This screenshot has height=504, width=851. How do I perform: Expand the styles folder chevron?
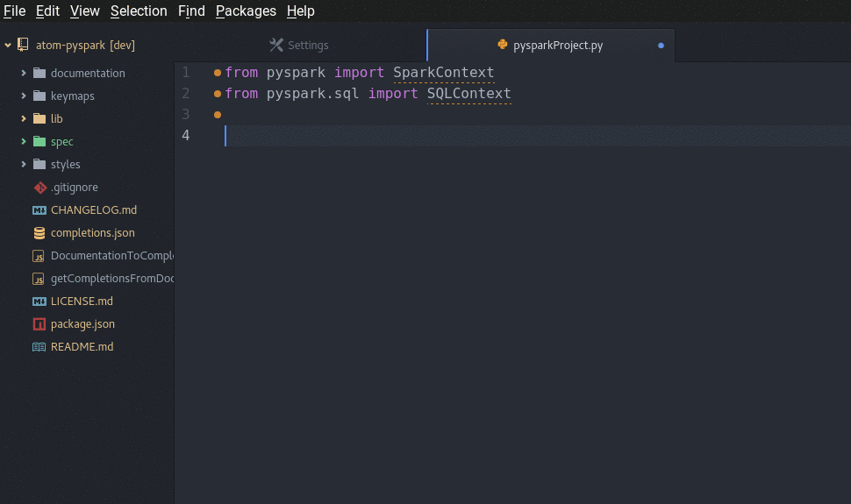(24, 164)
